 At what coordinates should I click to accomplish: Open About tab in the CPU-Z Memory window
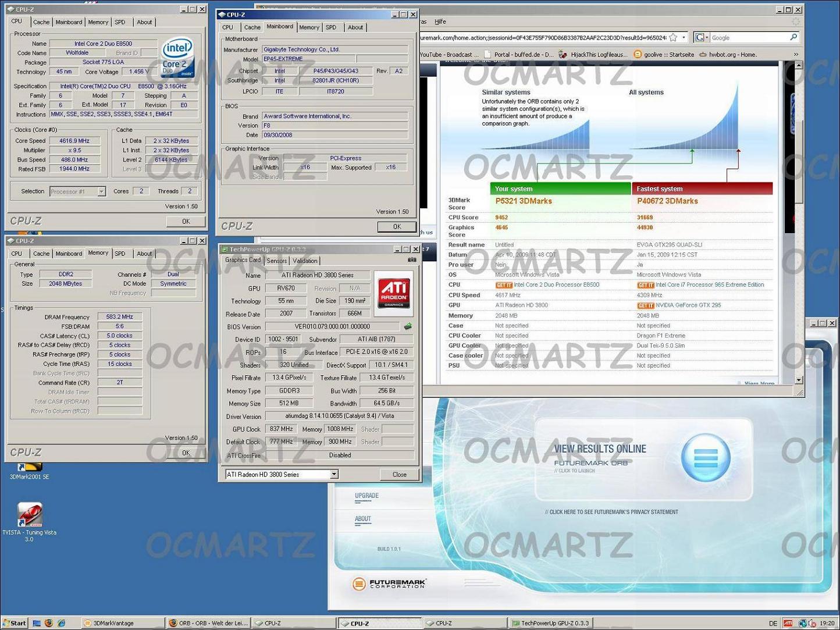point(144,254)
